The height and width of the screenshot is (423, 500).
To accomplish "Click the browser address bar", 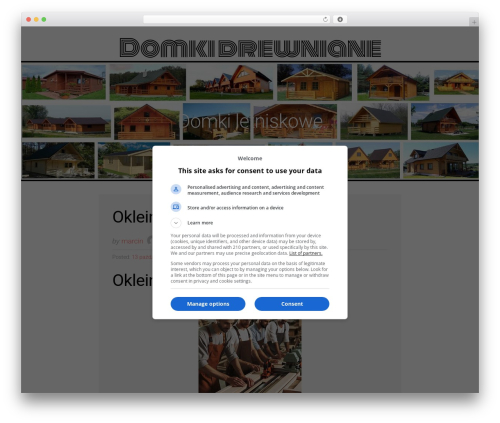I will [237, 19].
